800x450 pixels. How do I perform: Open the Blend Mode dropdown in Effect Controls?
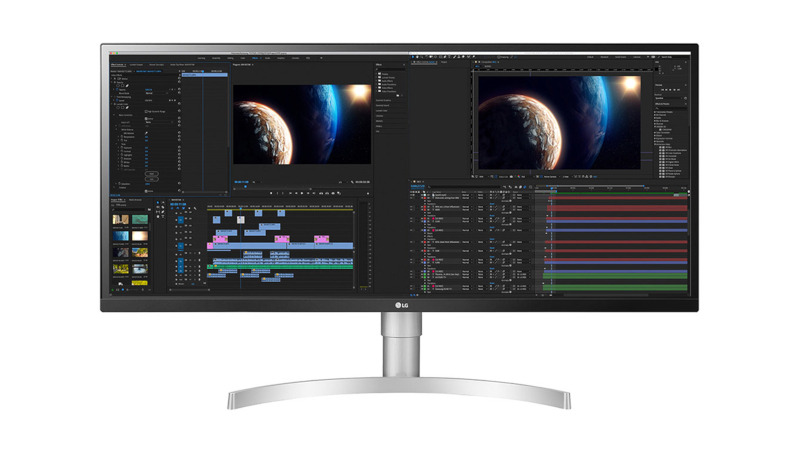pyautogui.click(x=156, y=93)
